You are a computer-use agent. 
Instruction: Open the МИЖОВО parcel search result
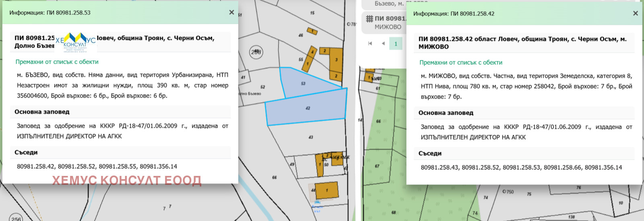click(388, 23)
